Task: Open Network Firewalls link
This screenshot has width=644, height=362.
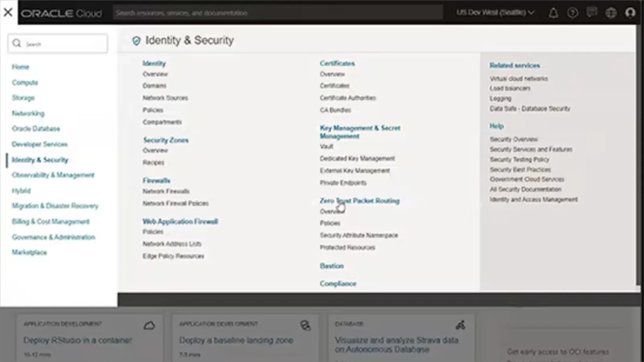Action: click(x=166, y=191)
